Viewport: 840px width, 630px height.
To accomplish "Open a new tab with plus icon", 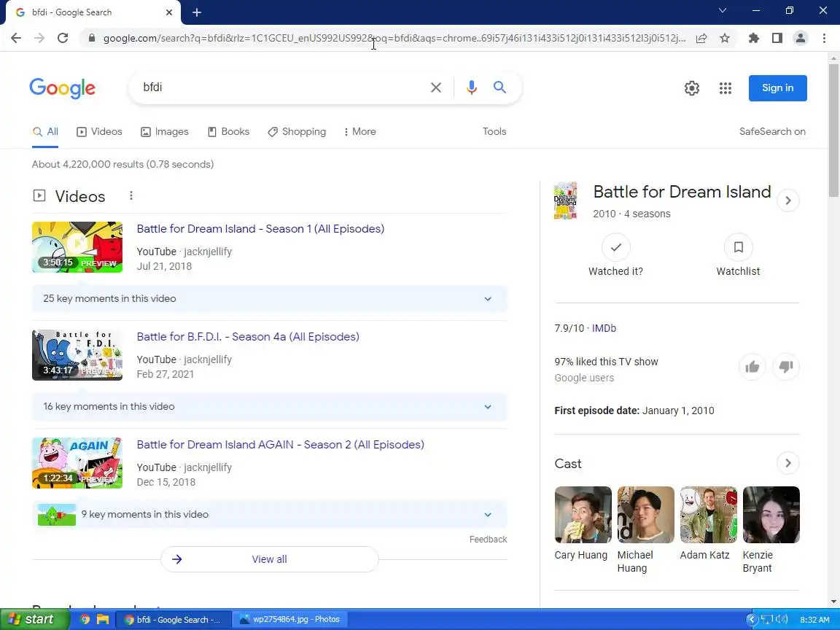I will [197, 12].
